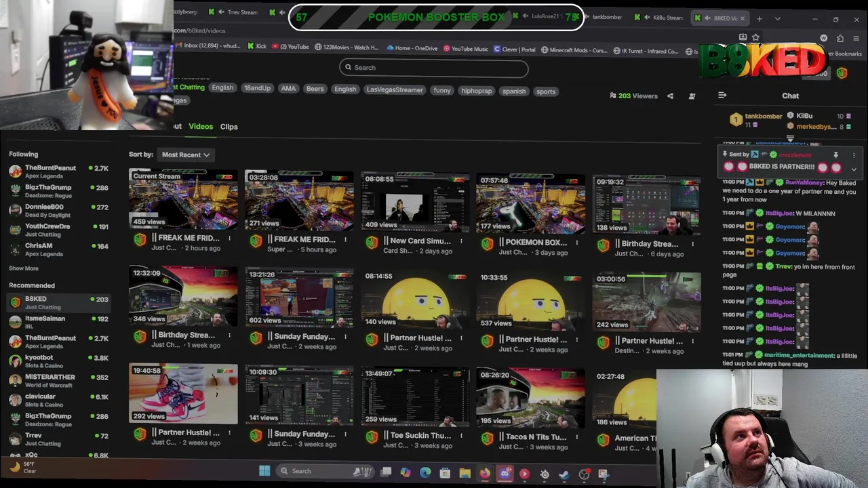The image size is (868, 488).
Task: Open a new browser tab with plus
Action: 759,18
